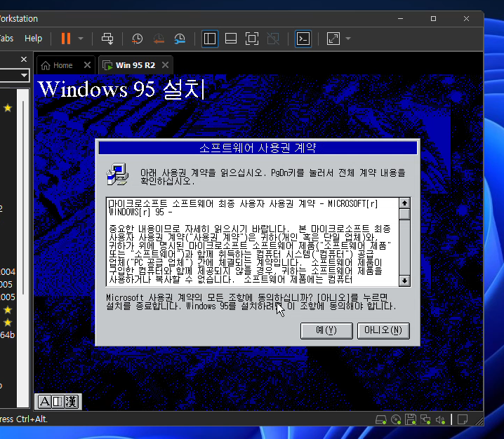
Task: Open the Help menu
Action: pyautogui.click(x=34, y=39)
